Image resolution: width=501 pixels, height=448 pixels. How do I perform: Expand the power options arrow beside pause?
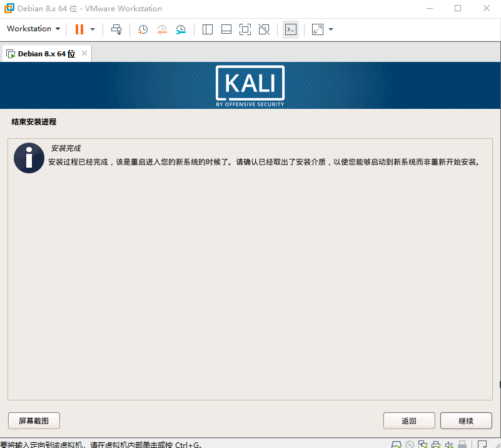[93, 29]
